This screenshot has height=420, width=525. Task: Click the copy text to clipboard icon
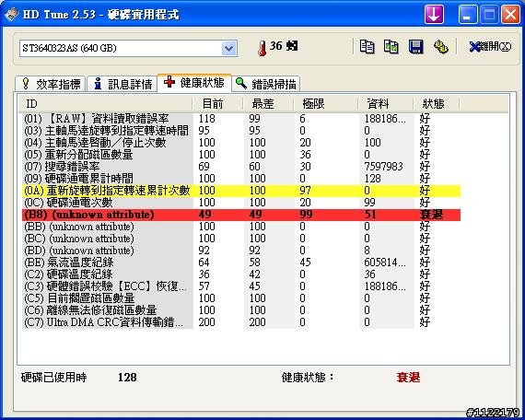pyautogui.click(x=367, y=47)
